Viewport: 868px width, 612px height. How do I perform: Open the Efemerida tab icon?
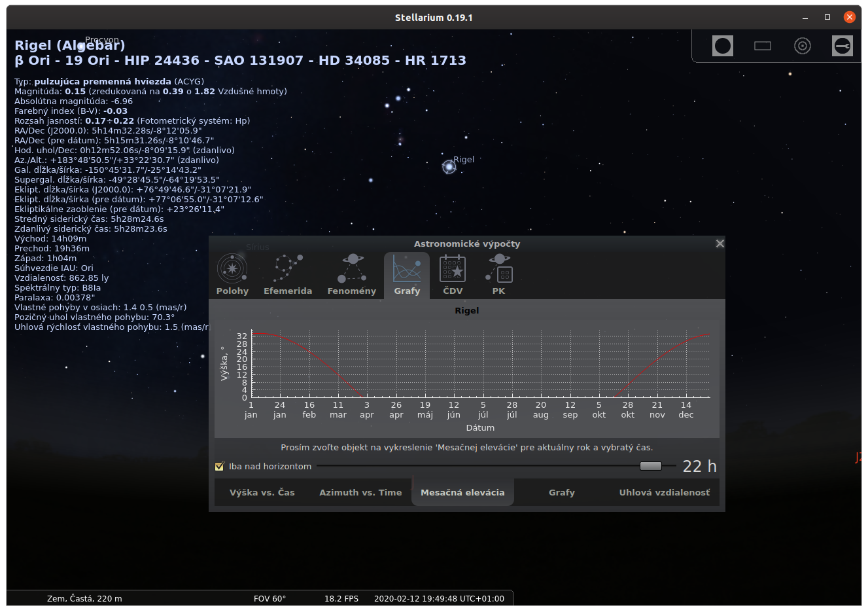click(288, 275)
